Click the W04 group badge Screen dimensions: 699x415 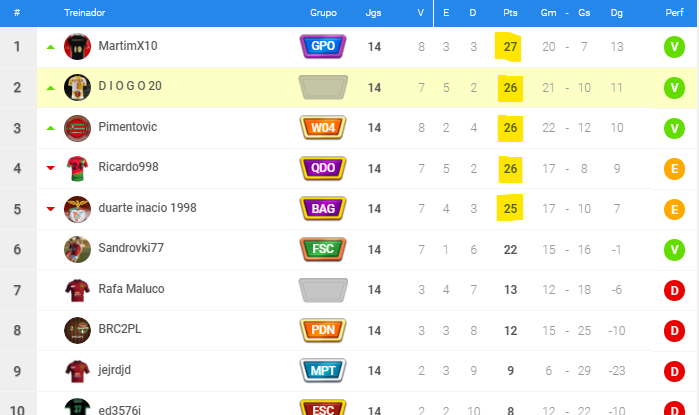[x=323, y=128]
